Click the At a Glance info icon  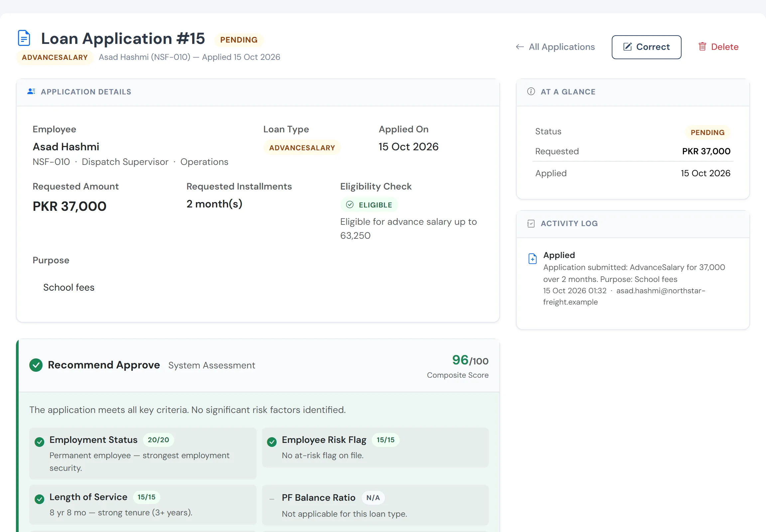pos(531,91)
